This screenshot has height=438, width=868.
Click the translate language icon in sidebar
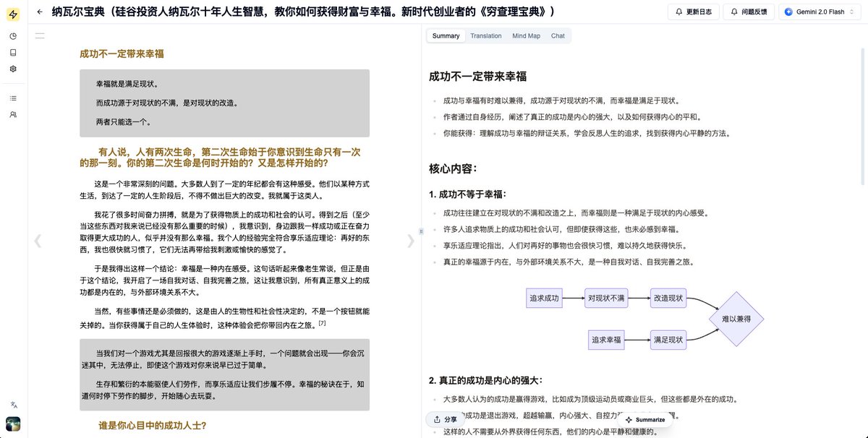13,405
